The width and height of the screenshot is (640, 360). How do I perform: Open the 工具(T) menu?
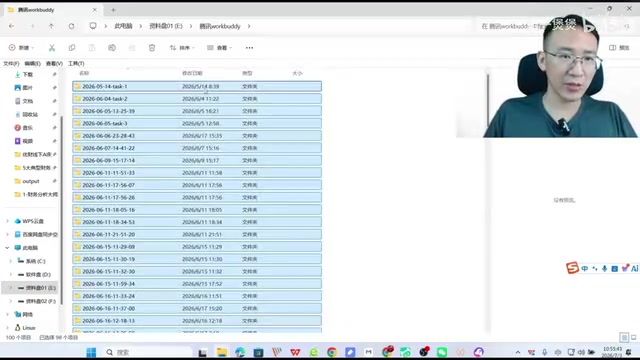tap(76, 63)
